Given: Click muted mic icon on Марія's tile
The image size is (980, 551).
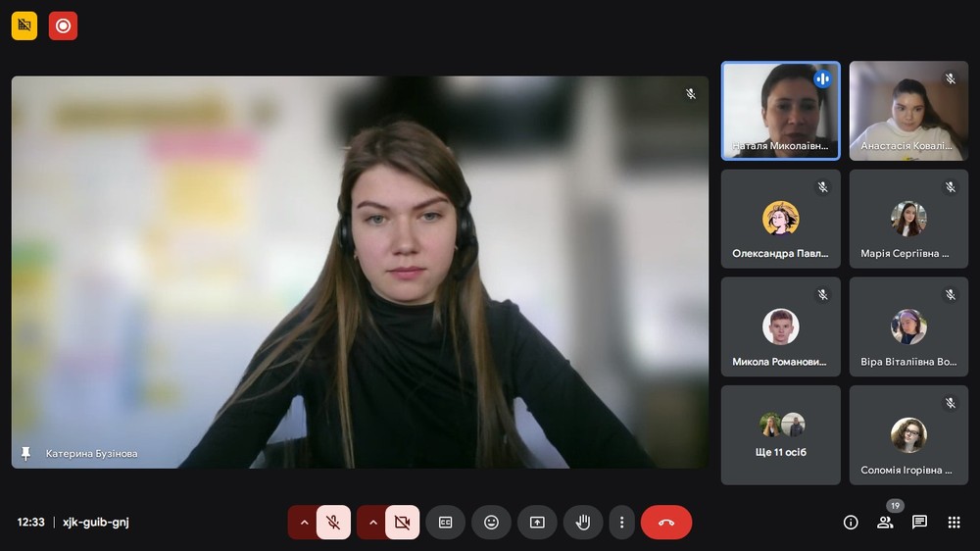Looking at the screenshot, I should pos(951,187).
